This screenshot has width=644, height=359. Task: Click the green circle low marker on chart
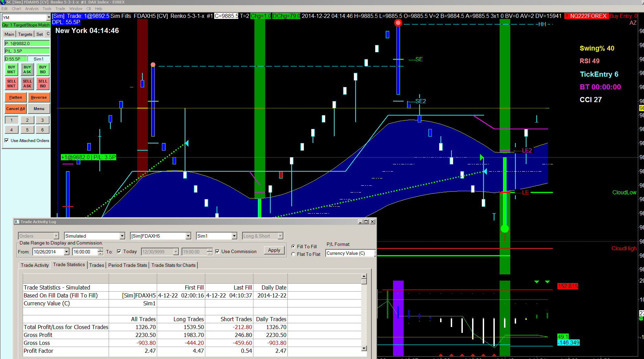pos(505,229)
